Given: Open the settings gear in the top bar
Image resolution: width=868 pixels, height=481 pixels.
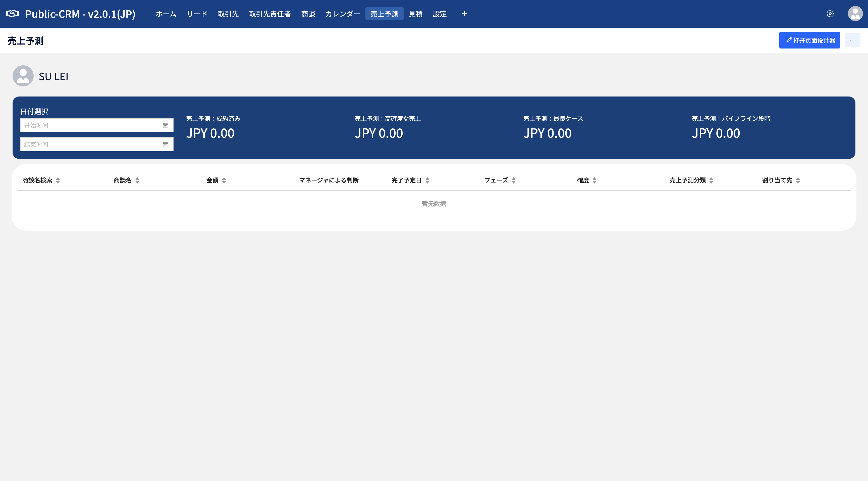Looking at the screenshot, I should coord(830,14).
